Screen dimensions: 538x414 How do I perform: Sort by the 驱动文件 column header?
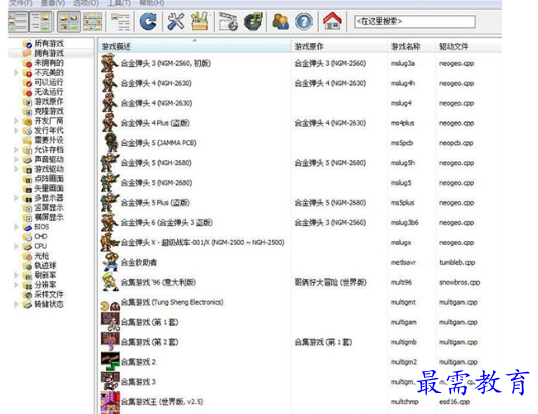(469, 46)
